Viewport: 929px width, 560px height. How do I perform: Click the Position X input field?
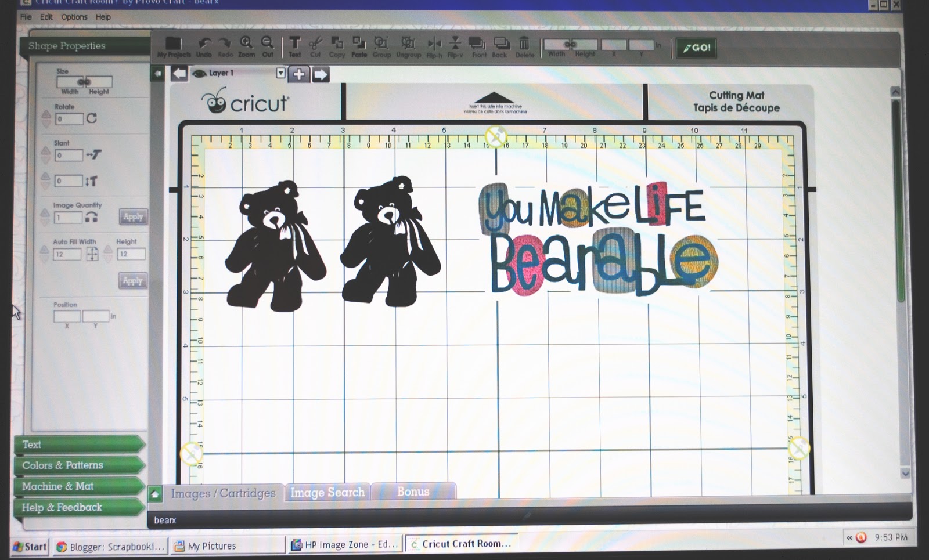[x=67, y=316]
